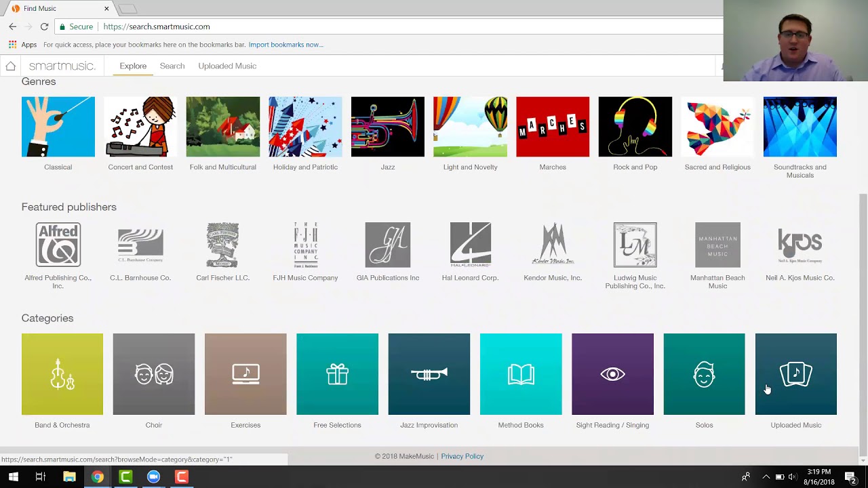Open the volume control in tray
The image size is (868, 488).
click(x=792, y=477)
